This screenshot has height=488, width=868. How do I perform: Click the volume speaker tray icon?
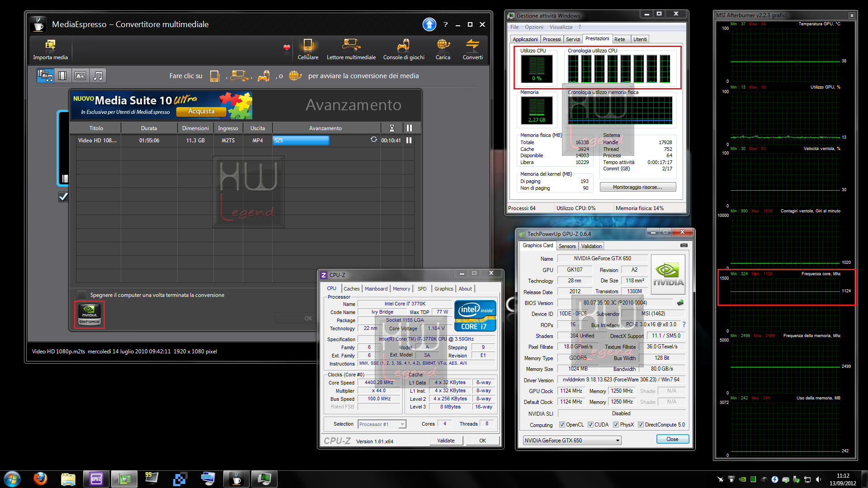pos(818,479)
